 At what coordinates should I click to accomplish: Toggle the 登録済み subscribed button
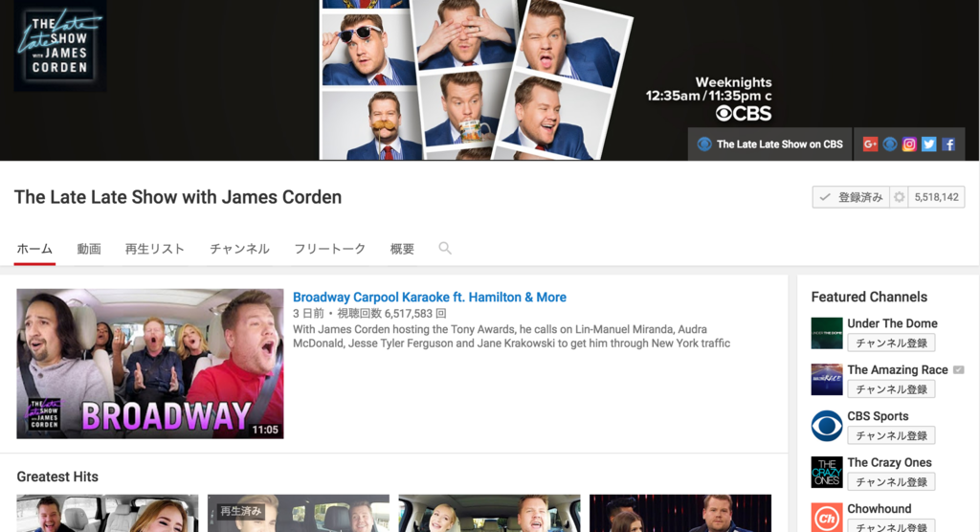(851, 197)
